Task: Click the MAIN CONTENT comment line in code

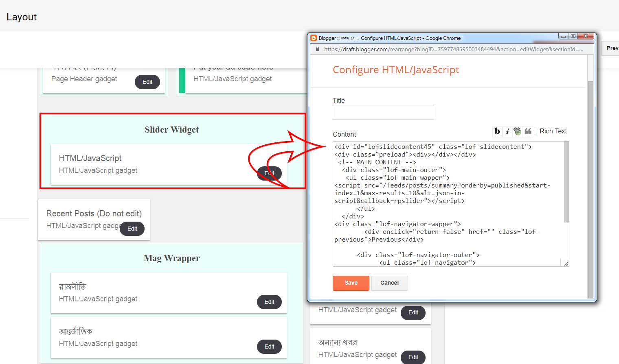Action: 377,162
